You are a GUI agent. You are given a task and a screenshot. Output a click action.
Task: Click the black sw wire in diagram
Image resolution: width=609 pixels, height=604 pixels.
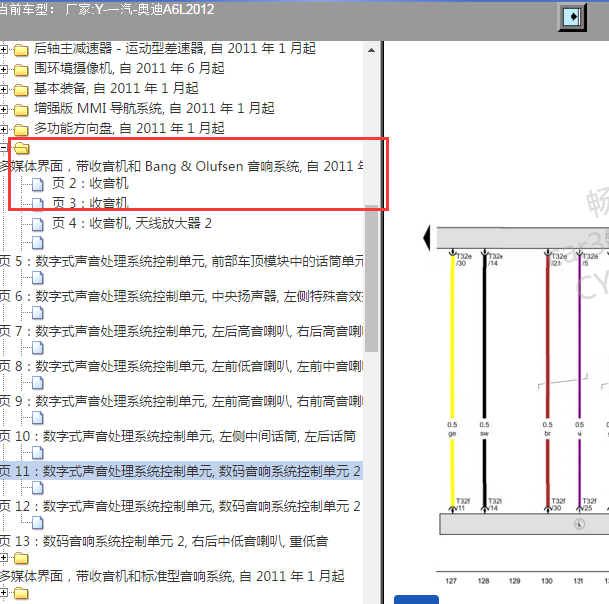(x=484, y=336)
